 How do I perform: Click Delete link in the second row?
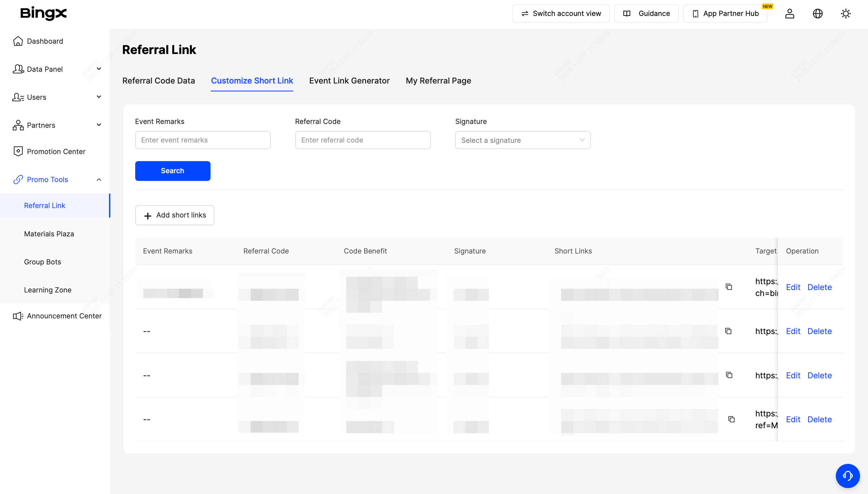pos(819,331)
